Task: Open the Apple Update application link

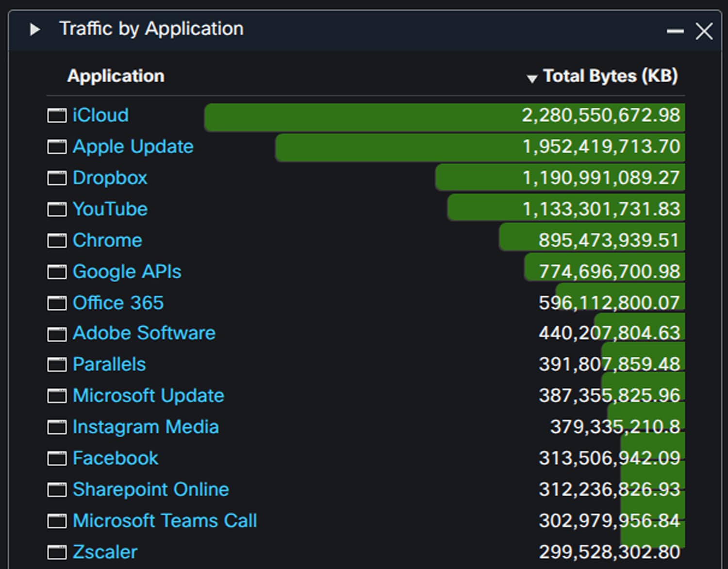Action: (133, 147)
